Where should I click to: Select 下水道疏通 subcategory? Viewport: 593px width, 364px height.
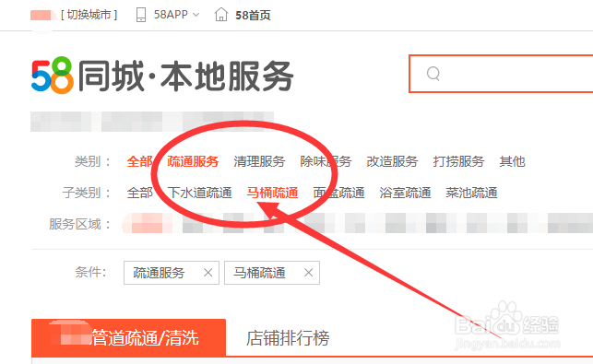[x=199, y=193]
